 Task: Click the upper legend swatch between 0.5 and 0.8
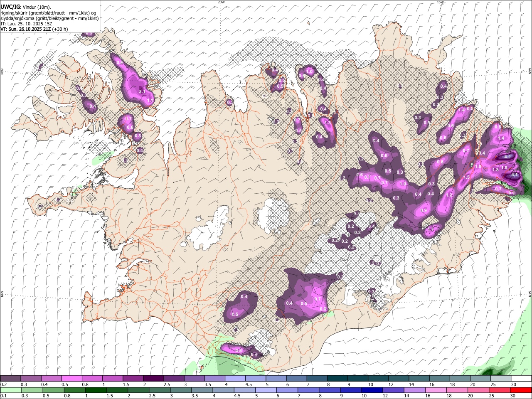[x=72, y=379]
